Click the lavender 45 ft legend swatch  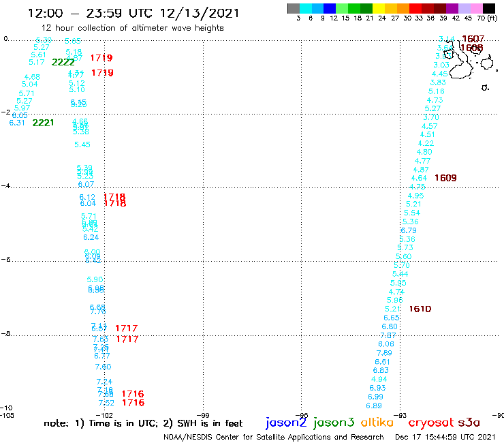(x=464, y=8)
